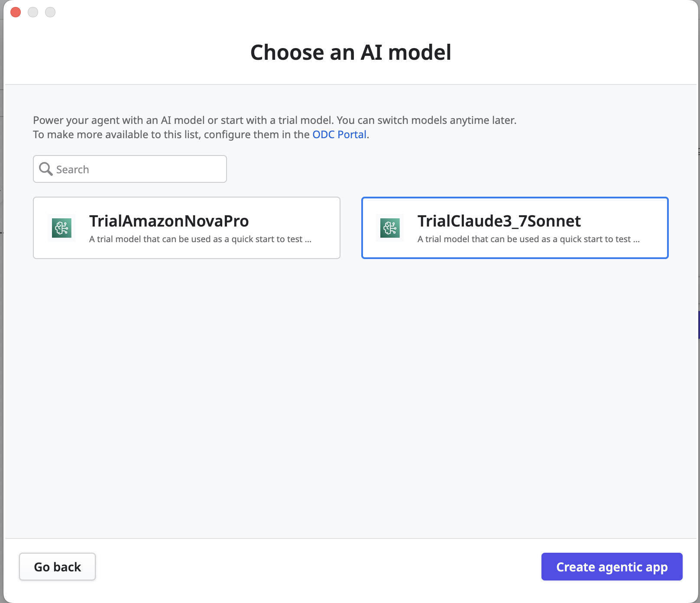Click empty area below the model cards
The image size is (700, 603).
(x=350, y=390)
